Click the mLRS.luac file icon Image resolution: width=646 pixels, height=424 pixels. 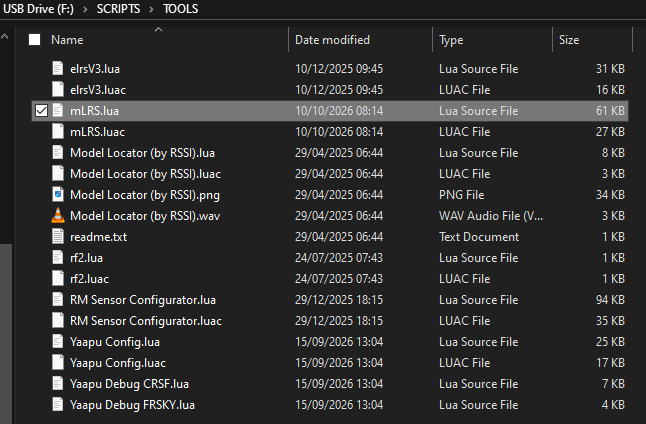tap(58, 131)
